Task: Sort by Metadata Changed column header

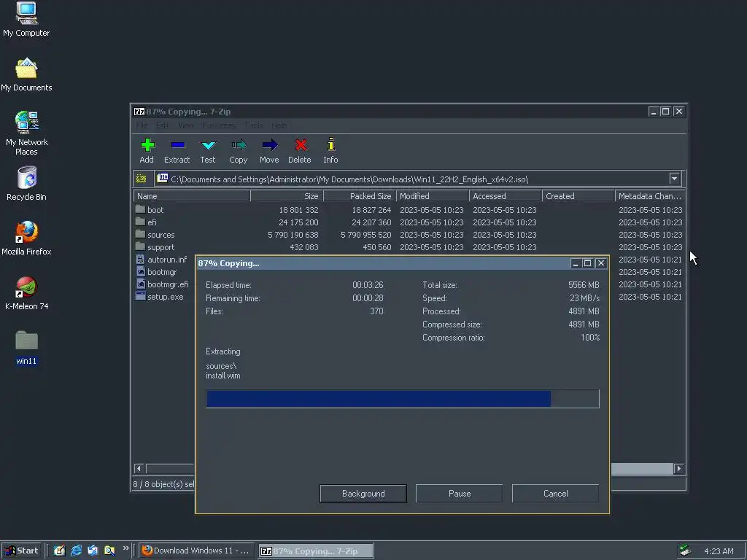Action: (650, 196)
